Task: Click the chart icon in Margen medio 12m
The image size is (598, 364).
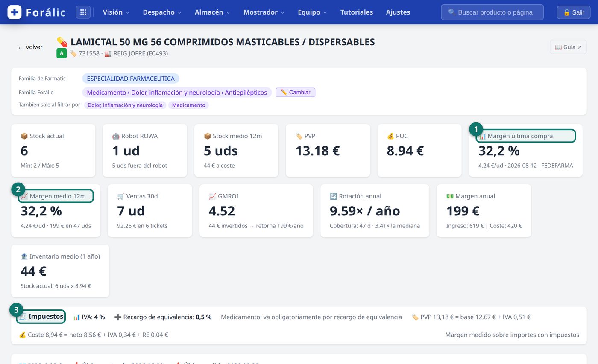Action: (x=24, y=196)
